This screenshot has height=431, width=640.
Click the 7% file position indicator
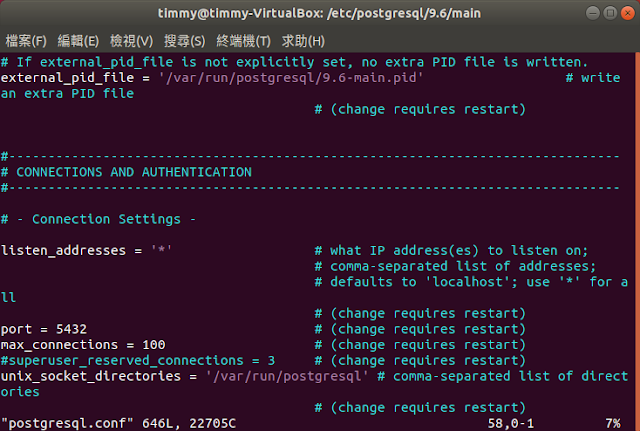[613, 423]
